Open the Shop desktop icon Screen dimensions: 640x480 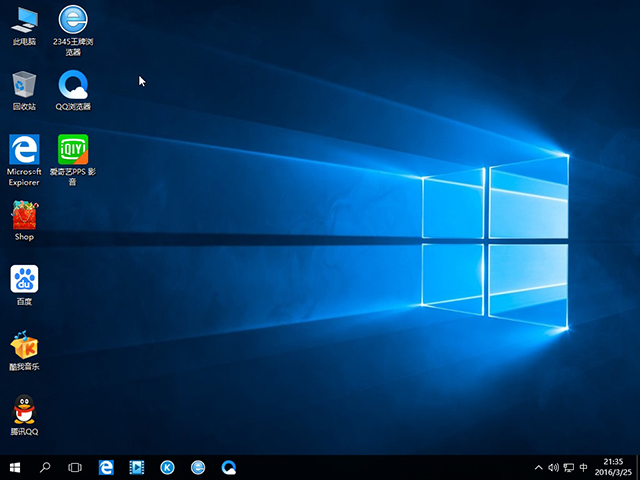[24, 215]
